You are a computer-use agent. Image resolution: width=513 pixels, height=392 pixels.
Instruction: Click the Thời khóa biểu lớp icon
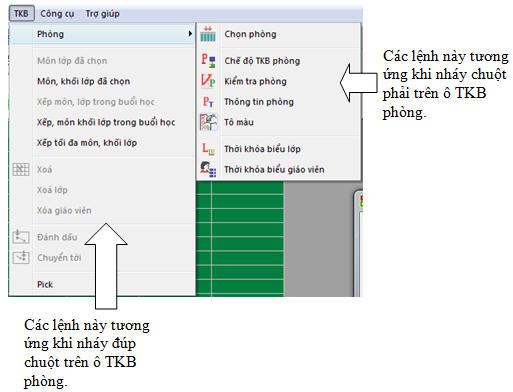[209, 149]
